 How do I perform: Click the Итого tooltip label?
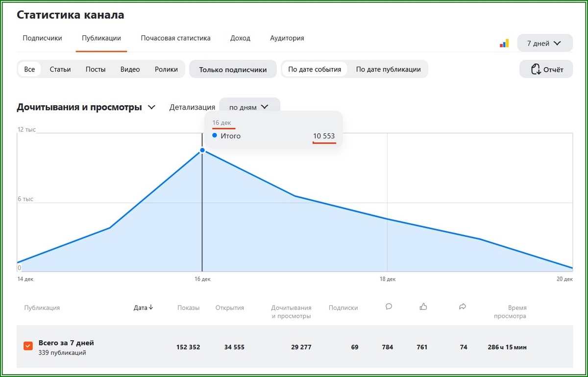(230, 136)
